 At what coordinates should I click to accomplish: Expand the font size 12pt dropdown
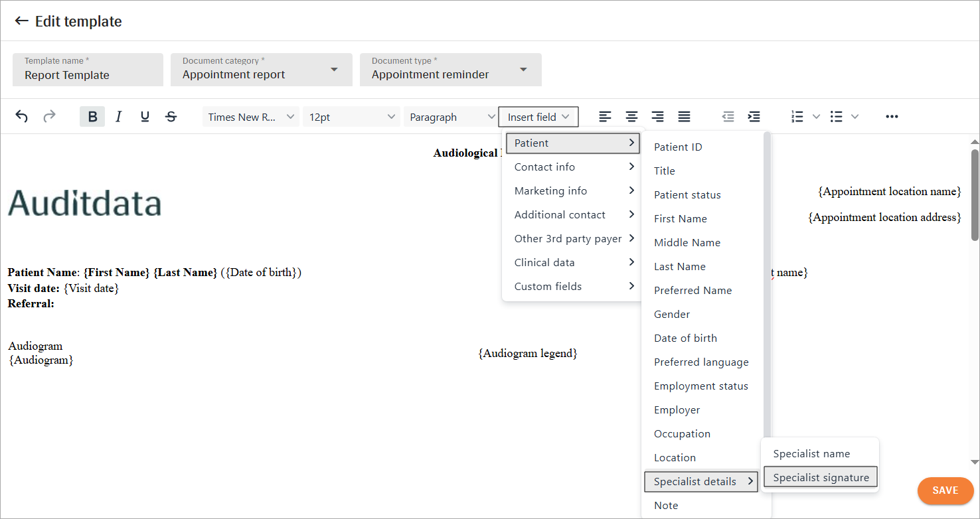351,117
